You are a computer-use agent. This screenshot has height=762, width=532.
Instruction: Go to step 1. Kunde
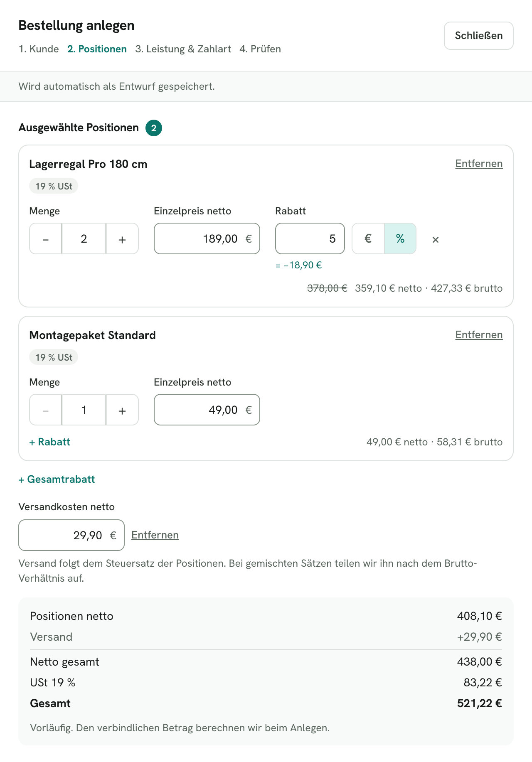click(x=39, y=49)
